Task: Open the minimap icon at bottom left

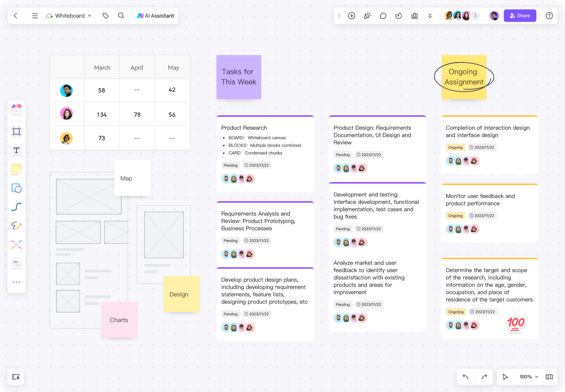Action: 16,377
